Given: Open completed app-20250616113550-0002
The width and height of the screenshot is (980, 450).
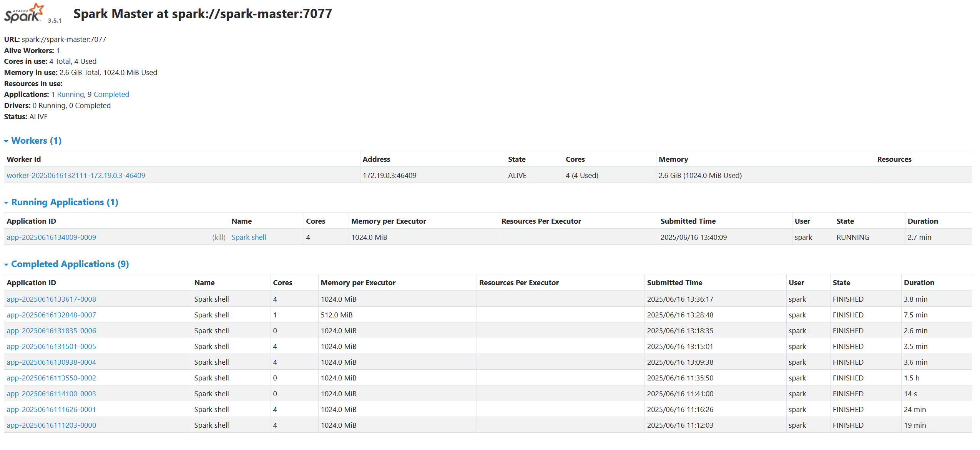Looking at the screenshot, I should (51, 378).
